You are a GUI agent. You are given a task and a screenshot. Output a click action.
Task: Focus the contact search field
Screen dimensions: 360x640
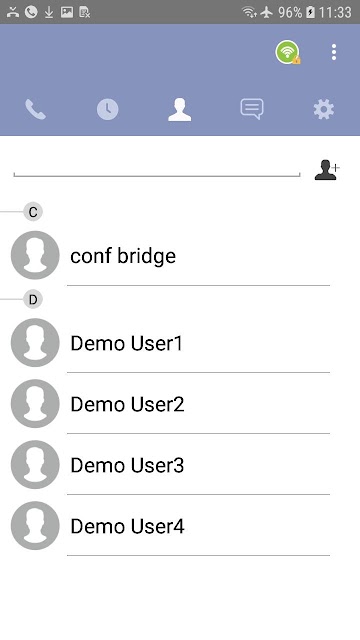pos(157,168)
